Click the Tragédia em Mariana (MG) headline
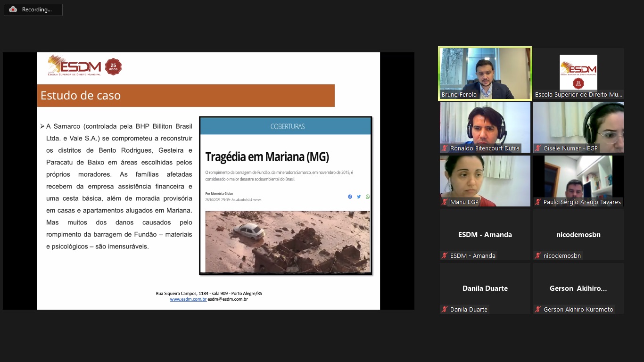The height and width of the screenshot is (362, 644). 267,156
